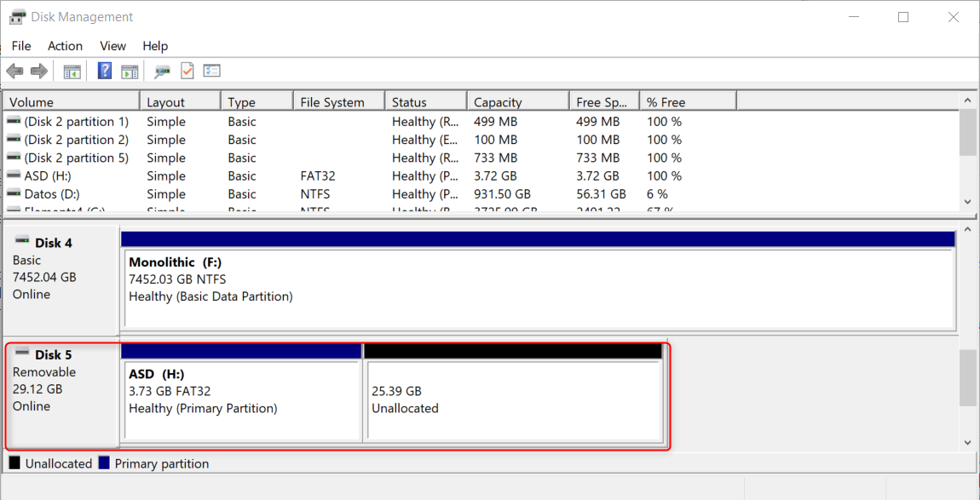Click the checkmark document toolbar icon
This screenshot has height=500, width=980.
tap(187, 71)
